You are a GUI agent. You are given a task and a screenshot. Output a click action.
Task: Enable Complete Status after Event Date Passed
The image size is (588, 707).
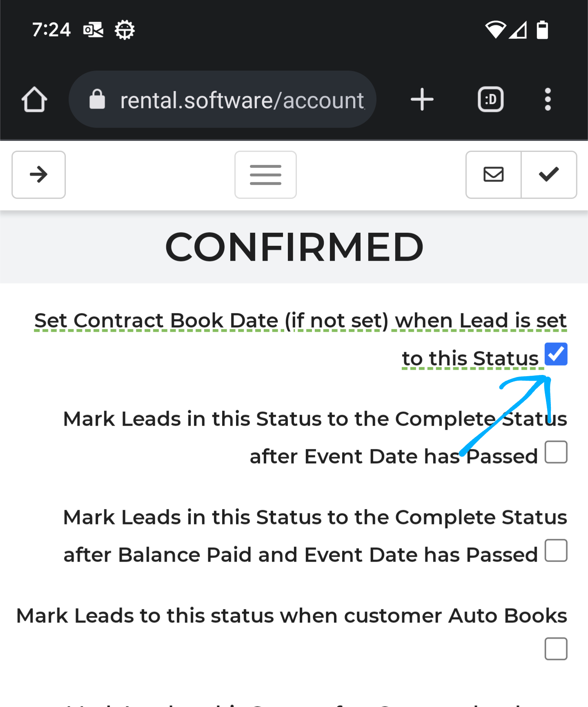(x=556, y=452)
